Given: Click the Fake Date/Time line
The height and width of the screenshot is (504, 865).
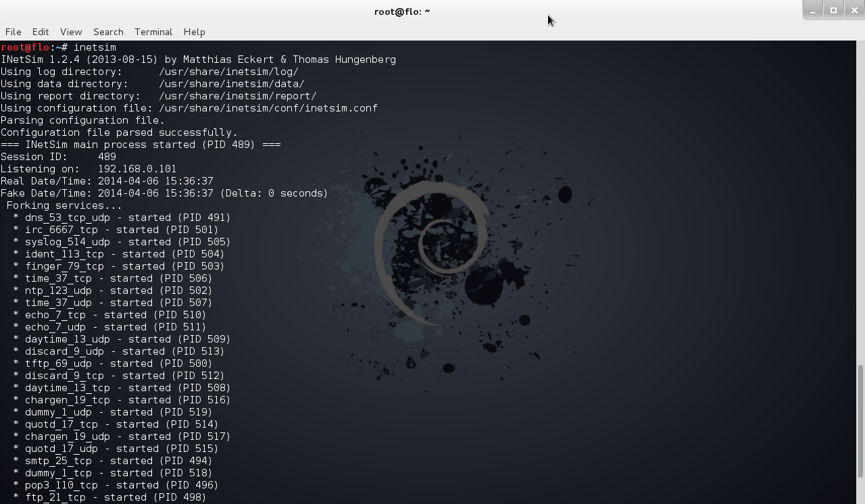Looking at the screenshot, I should [x=162, y=193].
